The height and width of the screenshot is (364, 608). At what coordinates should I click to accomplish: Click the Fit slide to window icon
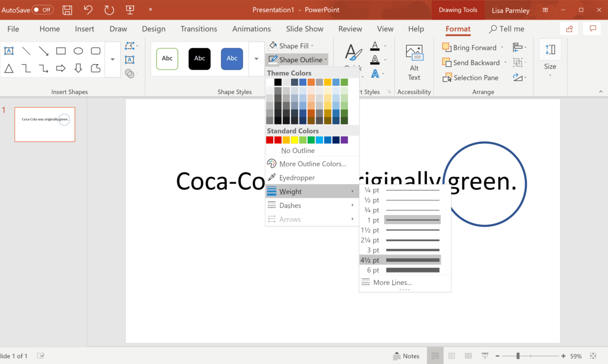[593, 356]
